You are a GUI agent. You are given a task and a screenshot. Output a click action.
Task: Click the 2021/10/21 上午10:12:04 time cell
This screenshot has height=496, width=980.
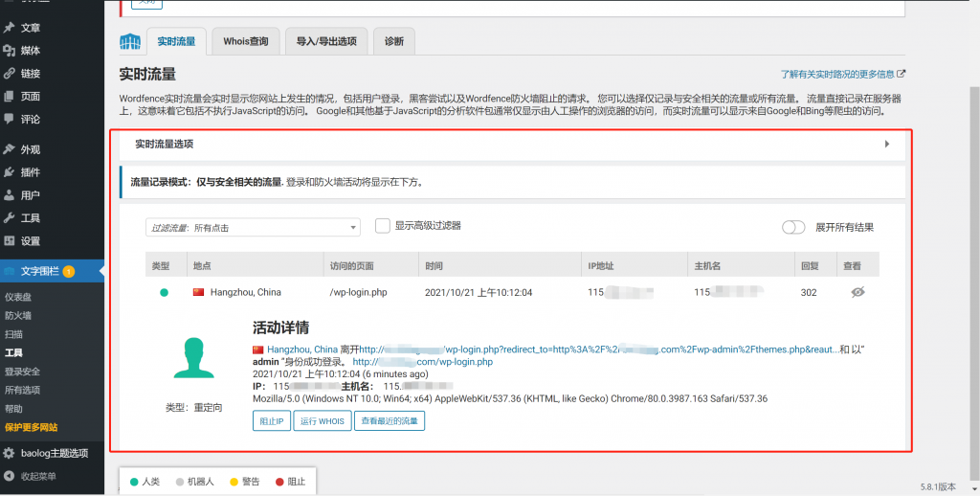point(479,292)
